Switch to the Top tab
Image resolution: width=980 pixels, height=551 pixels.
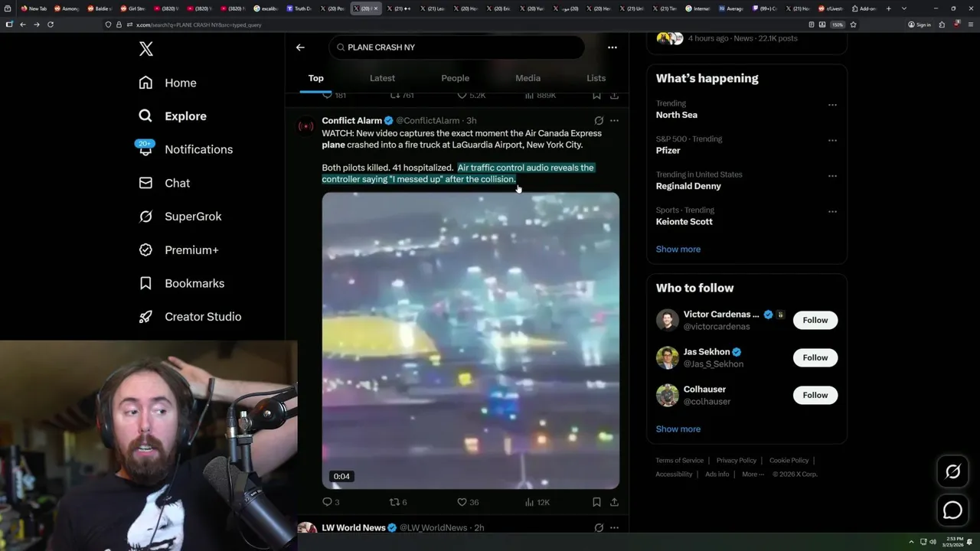pos(316,78)
